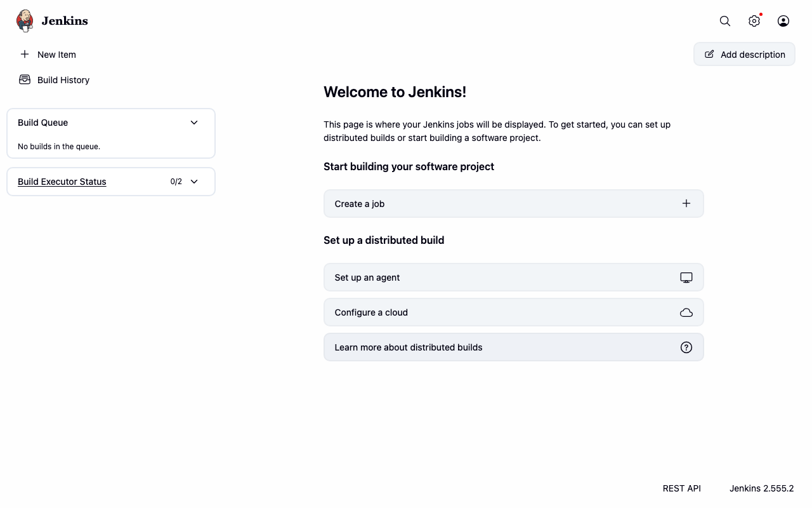Click 'No builds in the queue.' text
812x508 pixels.
coord(59,147)
